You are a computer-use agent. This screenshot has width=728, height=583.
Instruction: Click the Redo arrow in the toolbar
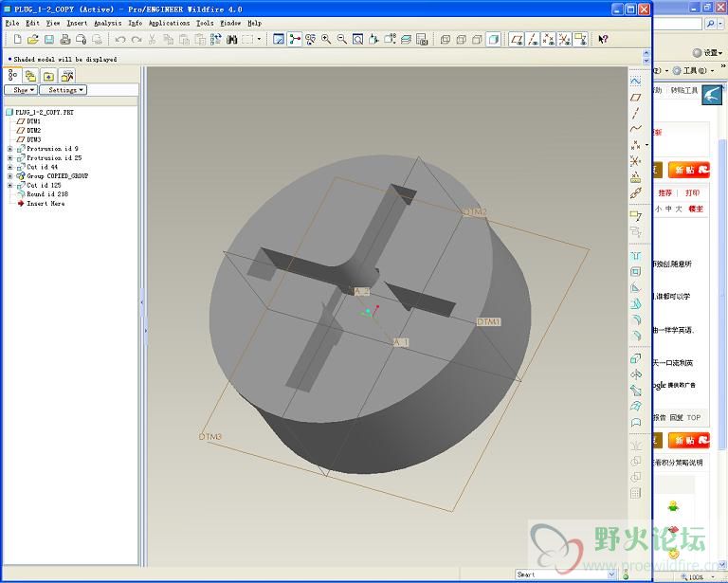[136, 40]
